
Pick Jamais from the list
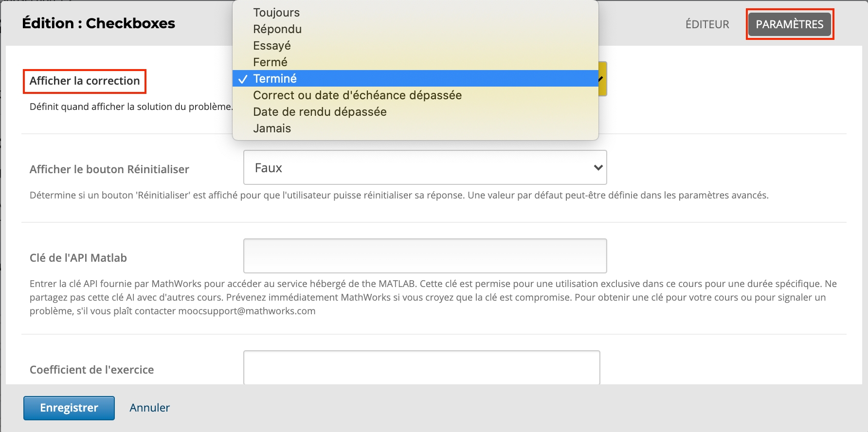[x=272, y=128]
